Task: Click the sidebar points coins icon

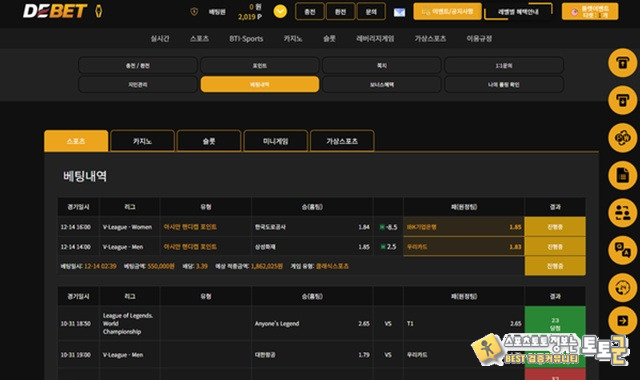Action: pyautogui.click(x=622, y=138)
